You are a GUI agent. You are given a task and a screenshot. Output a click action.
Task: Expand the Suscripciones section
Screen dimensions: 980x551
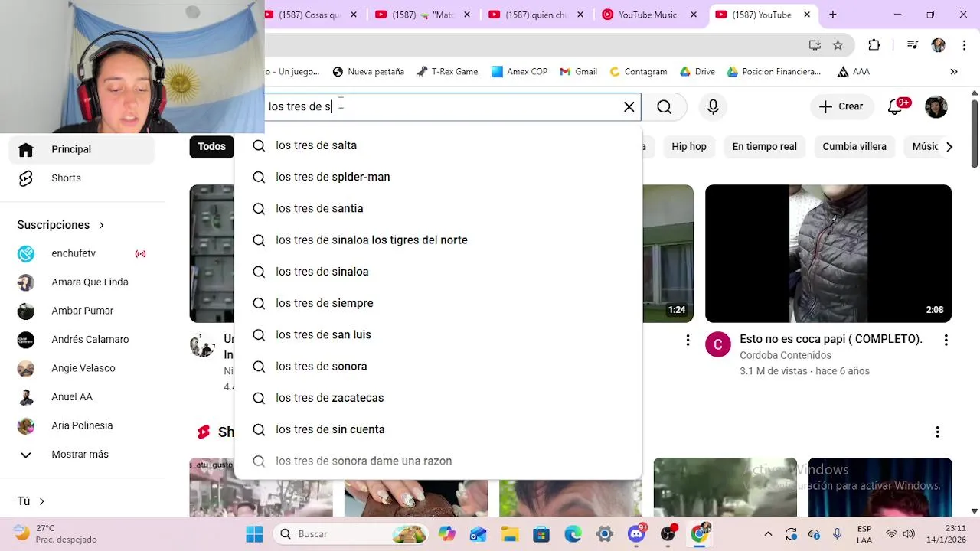60,225
